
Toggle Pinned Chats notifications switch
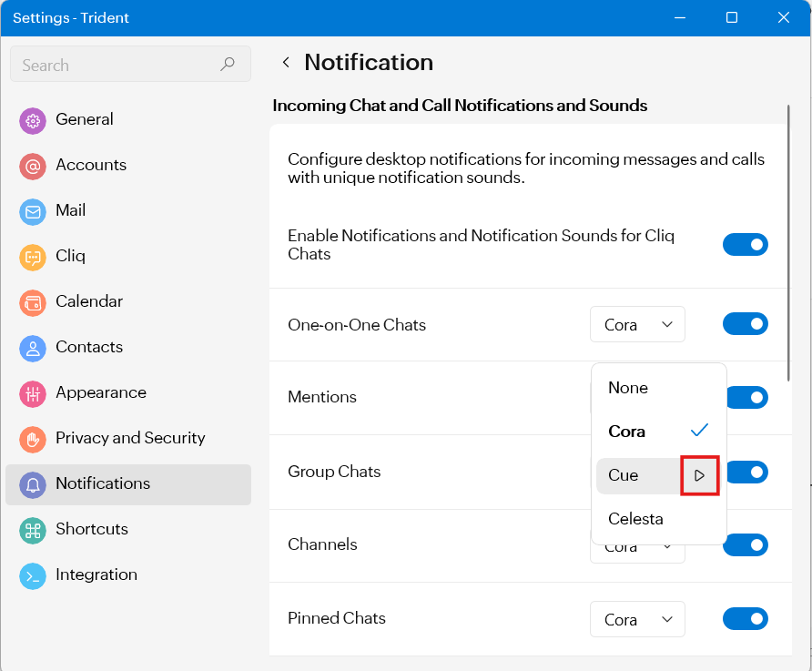tap(745, 619)
